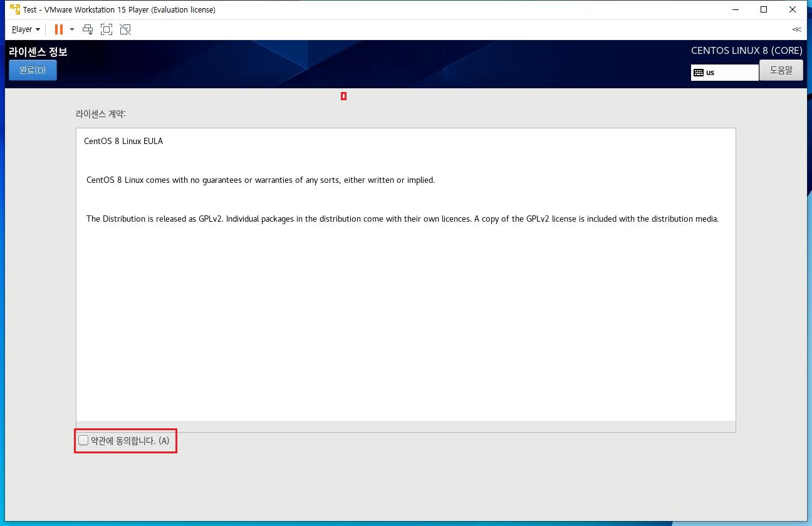
Task: Click the keyboard layout icon
Action: tap(699, 73)
